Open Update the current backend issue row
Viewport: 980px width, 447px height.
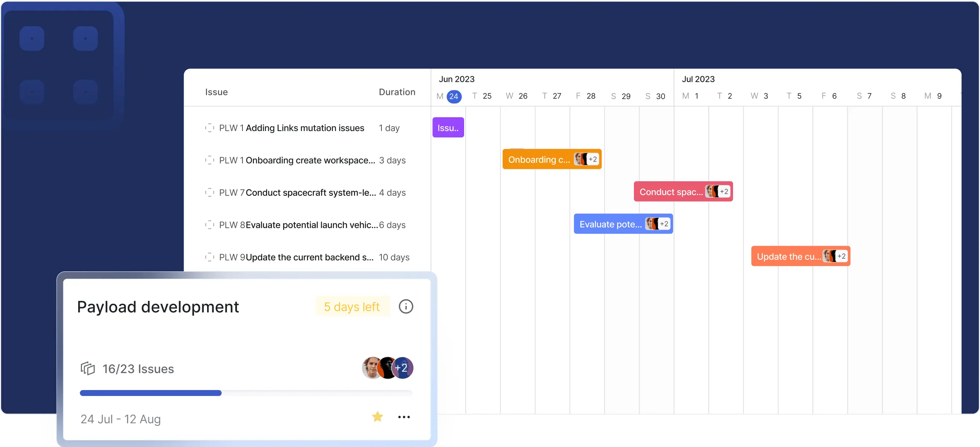click(x=309, y=257)
